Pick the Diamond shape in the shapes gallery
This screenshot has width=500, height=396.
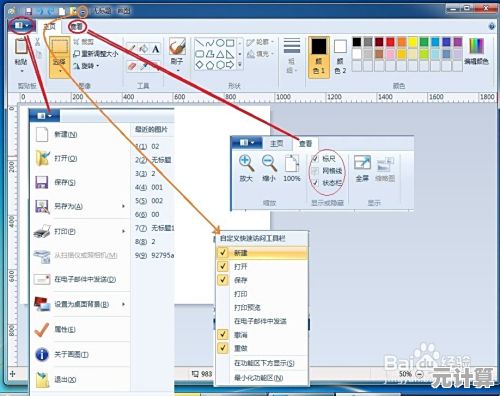tap(199, 65)
